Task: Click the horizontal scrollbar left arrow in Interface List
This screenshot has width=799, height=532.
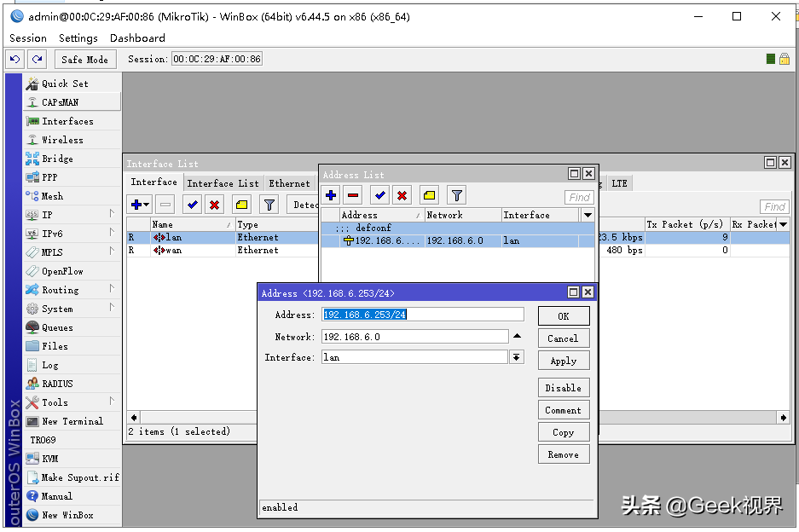Action: 134,418
